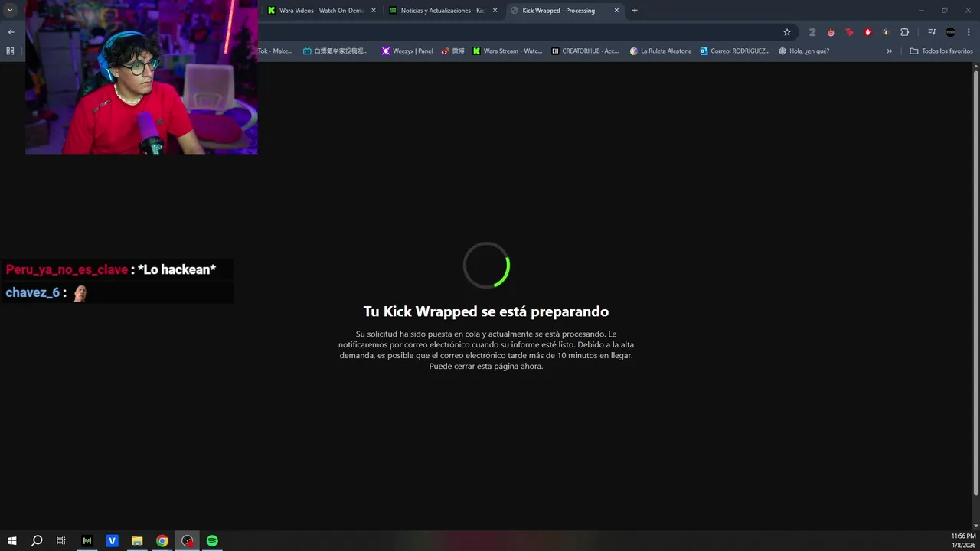
Task: Click the gray Z extension icon
Action: [x=812, y=32]
